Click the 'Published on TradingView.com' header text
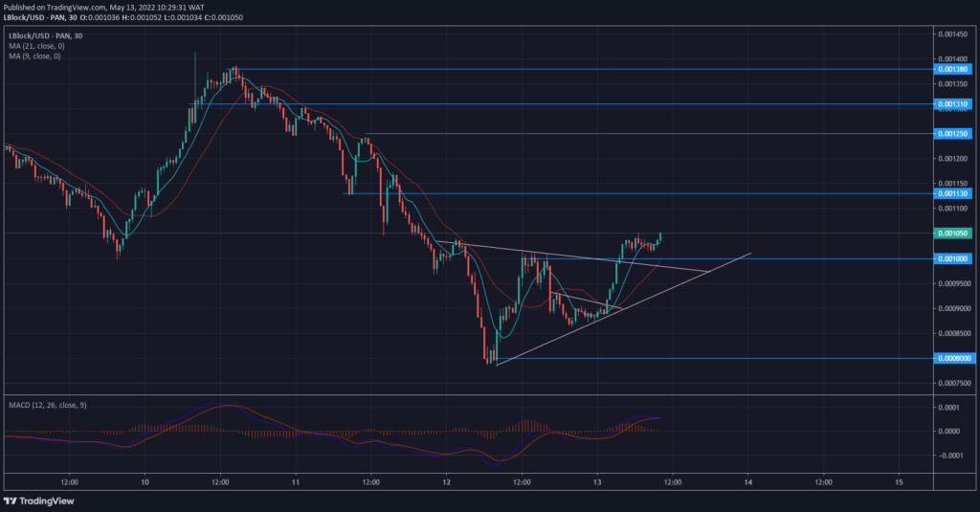 55,8
